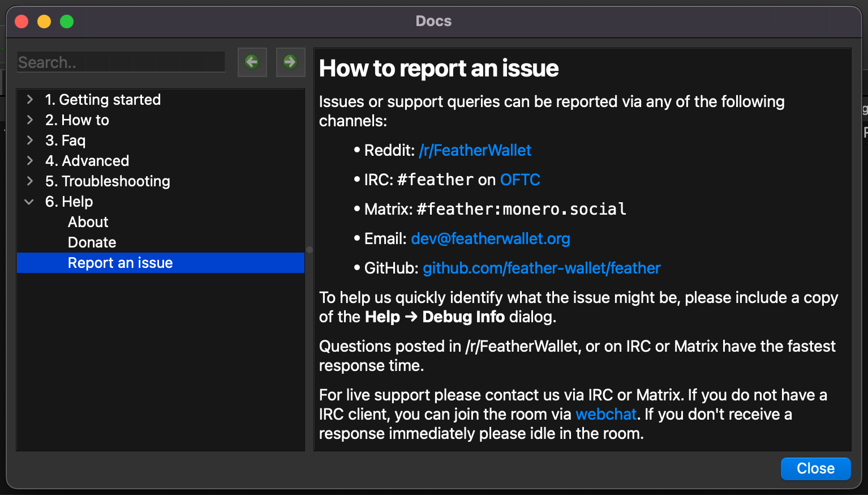
Task: Focus the Search input field
Action: 121,62
